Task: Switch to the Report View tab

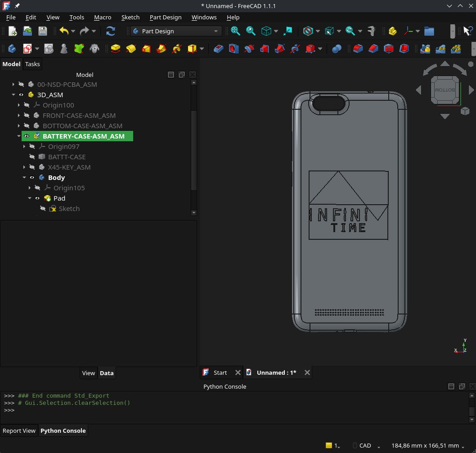Action: pos(19,431)
